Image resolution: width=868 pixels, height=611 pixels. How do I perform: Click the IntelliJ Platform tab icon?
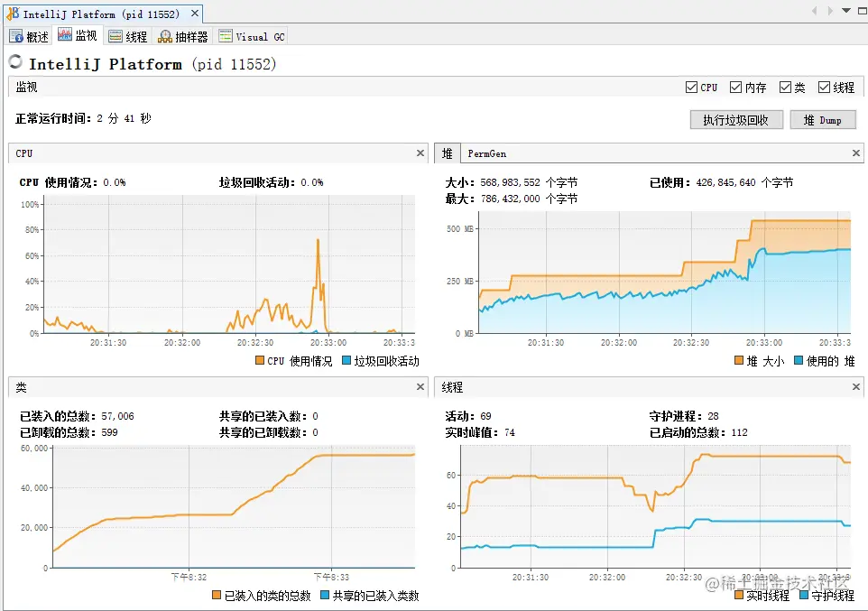[13, 14]
